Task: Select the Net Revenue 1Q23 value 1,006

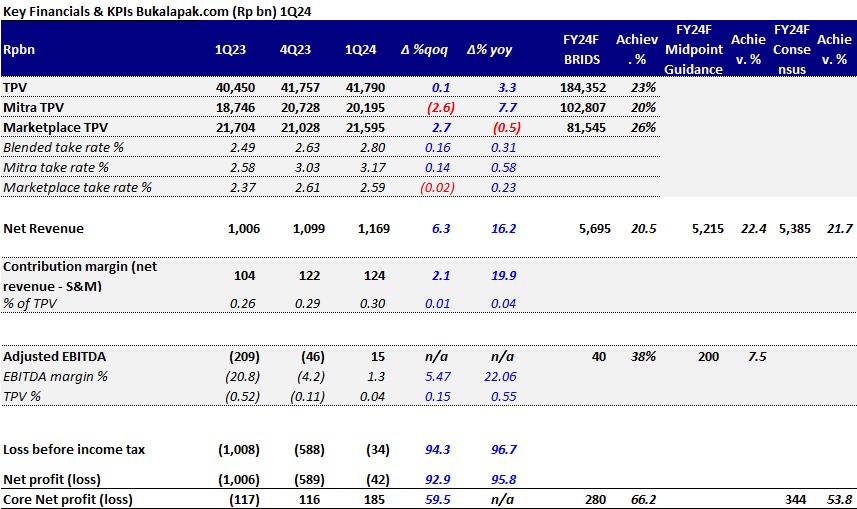Action: click(x=244, y=229)
